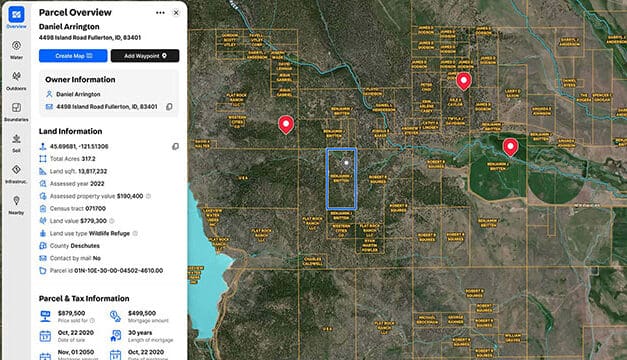The image size is (627, 360).
Task: Click the County Deschutes icon
Action: tap(43, 246)
